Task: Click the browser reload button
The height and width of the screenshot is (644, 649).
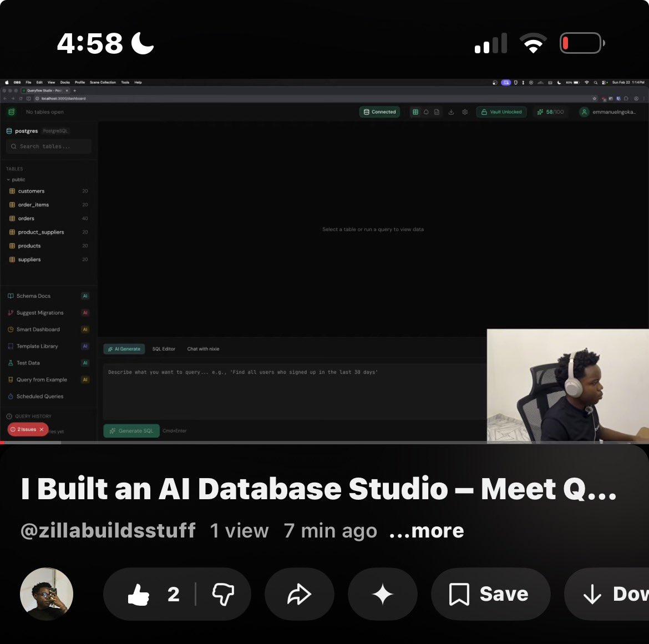Action: point(21,99)
